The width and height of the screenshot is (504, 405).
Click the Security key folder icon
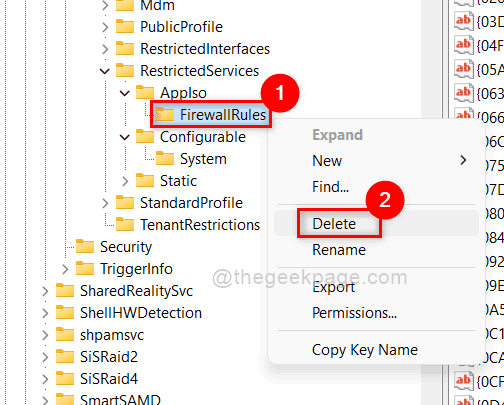[85, 246]
